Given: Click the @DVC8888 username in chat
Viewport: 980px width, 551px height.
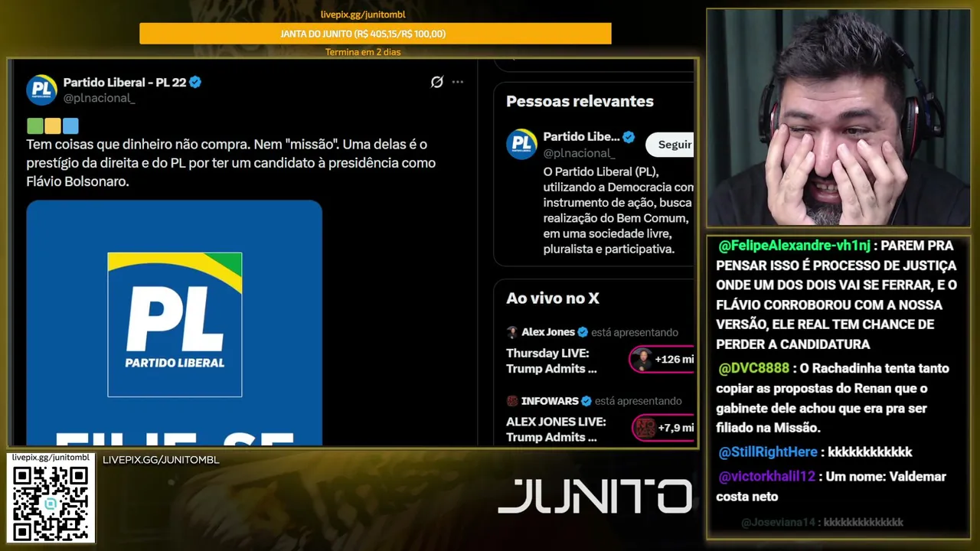Looking at the screenshot, I should tap(754, 368).
